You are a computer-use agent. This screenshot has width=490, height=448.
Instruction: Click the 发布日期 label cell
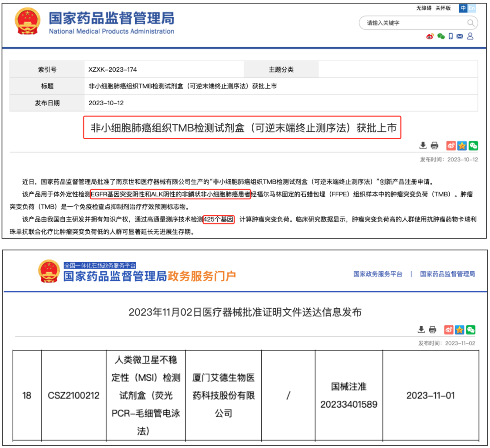pos(47,103)
